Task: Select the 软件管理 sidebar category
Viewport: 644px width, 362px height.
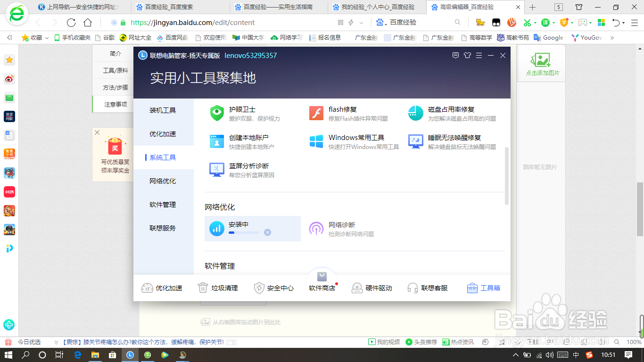Action: coord(163,205)
